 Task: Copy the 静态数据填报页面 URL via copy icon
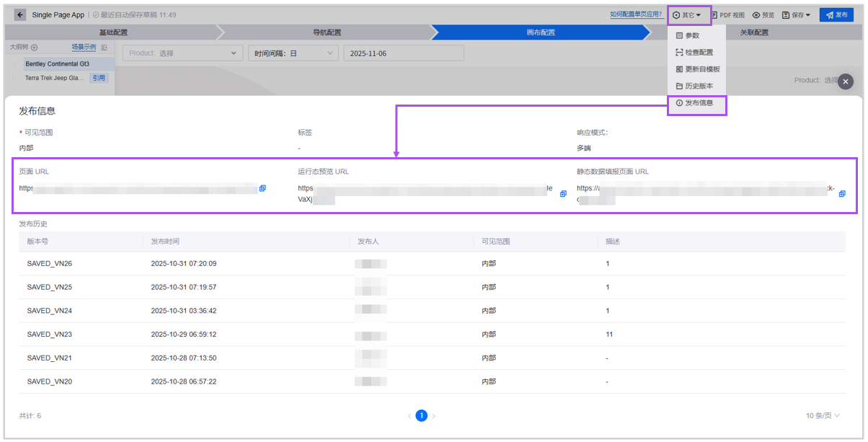841,193
